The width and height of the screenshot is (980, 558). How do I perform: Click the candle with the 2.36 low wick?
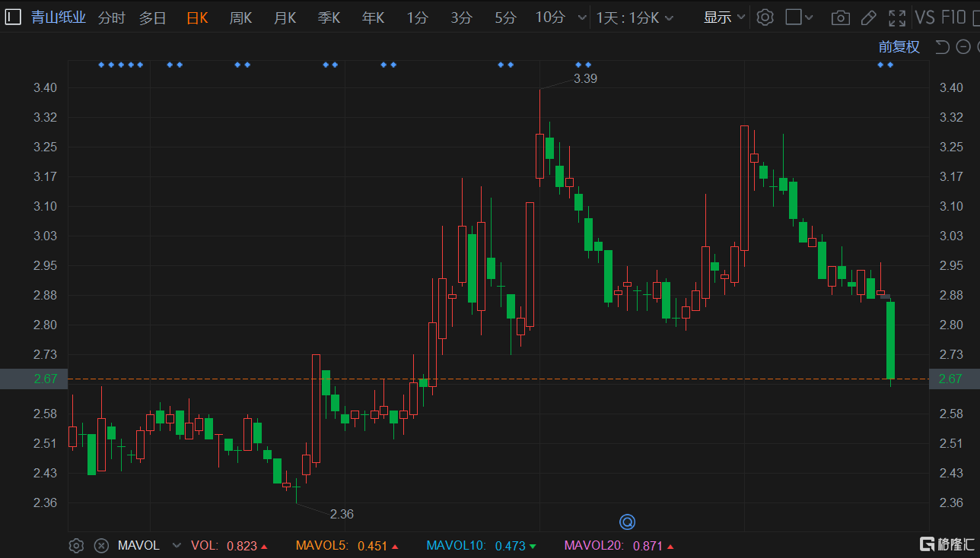(296, 487)
